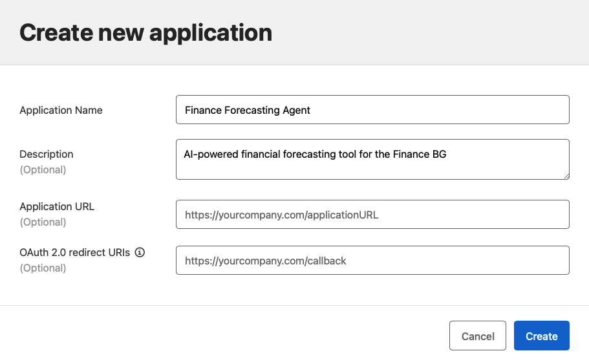Screen dimensions: 589x364
Task: Click the "OAuth 2.0 redirect URIs" label
Action: pos(75,252)
